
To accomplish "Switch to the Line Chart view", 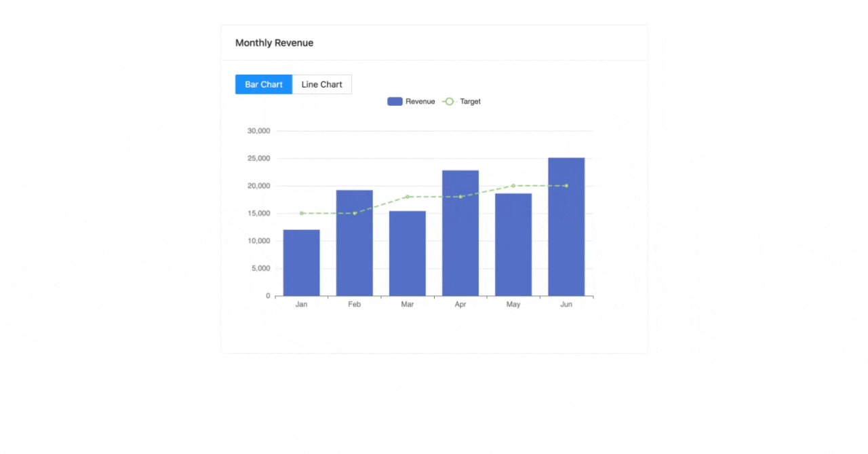I will (321, 85).
